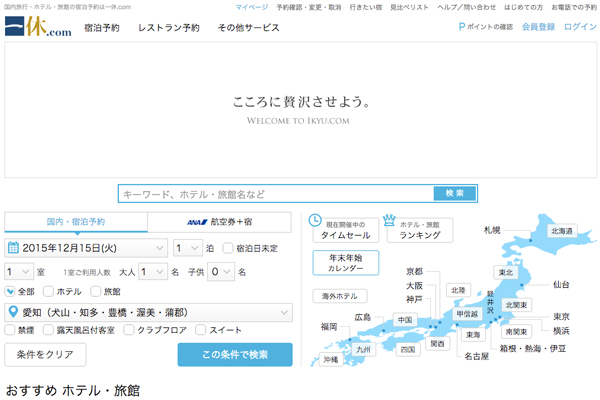600x400 pixels.
Task: Tick the クラブフロア checkbox
Action: click(129, 330)
